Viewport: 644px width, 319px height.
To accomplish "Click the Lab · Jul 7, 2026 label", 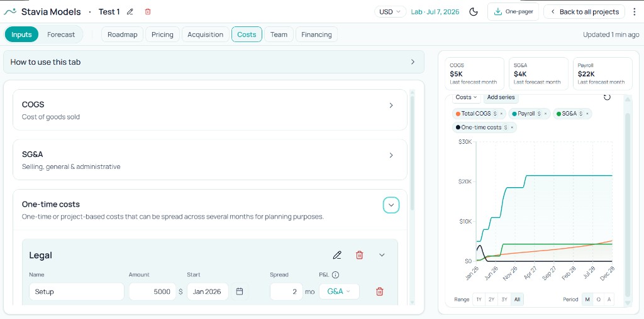I will click(x=435, y=12).
